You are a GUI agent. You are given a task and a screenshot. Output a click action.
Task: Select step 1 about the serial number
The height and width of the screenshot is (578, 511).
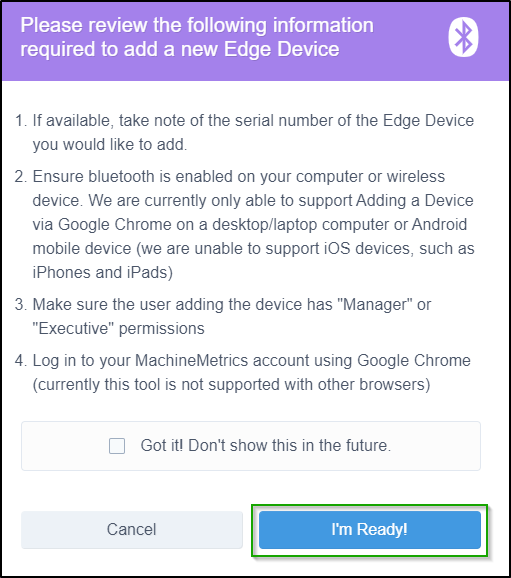coord(244,132)
